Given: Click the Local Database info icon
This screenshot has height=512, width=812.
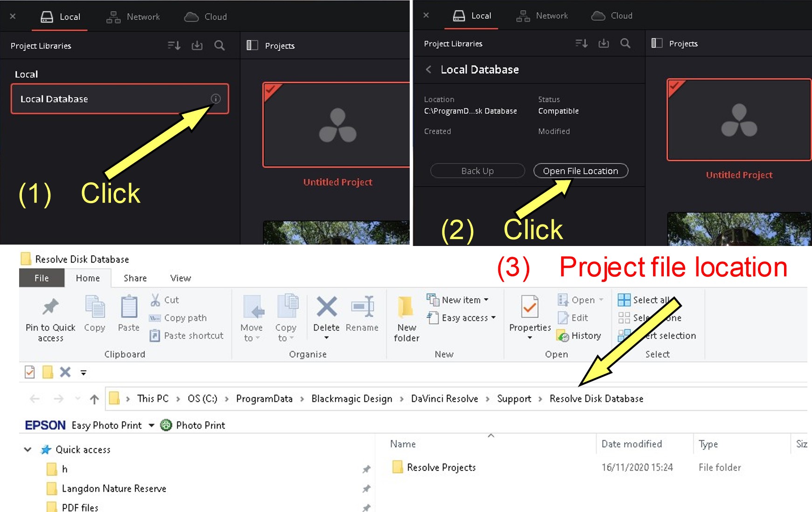Looking at the screenshot, I should point(215,99).
